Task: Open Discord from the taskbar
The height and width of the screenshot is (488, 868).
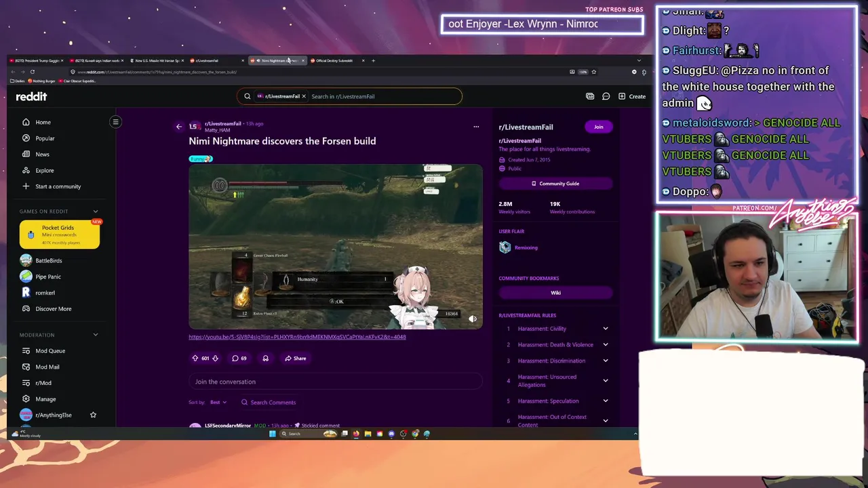Action: [391, 434]
